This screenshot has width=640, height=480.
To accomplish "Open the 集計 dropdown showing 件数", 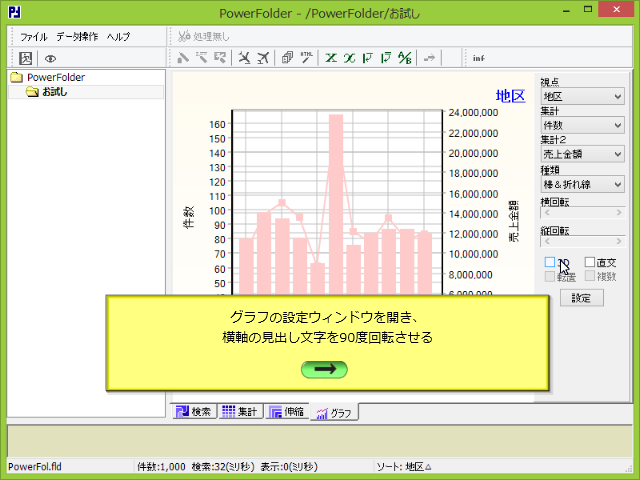I will (x=582, y=125).
